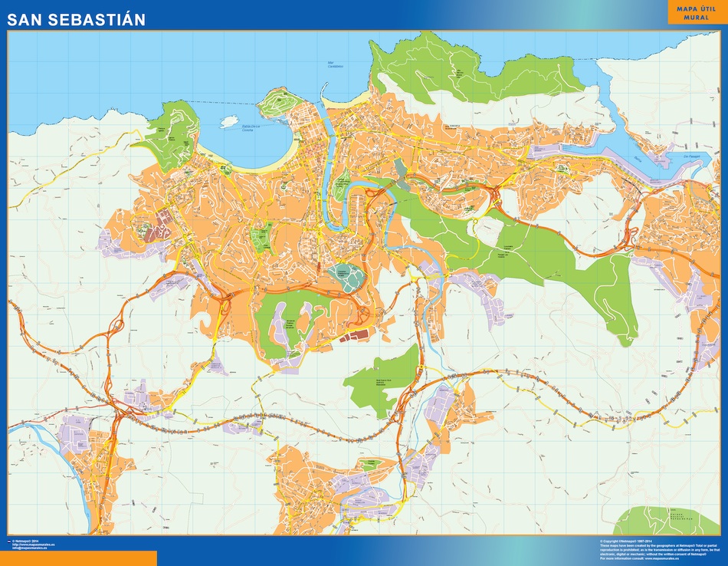
Task: Click the small beach east of river mouth
Action: click(x=339, y=102)
